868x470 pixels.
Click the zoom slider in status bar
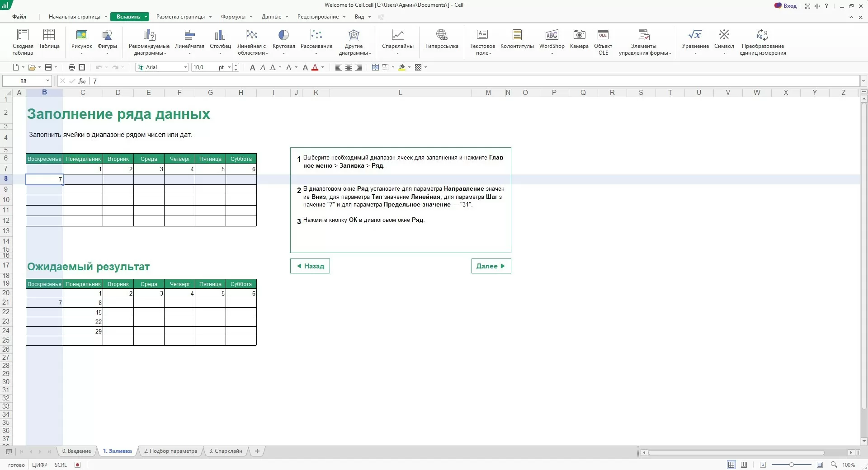click(791, 465)
